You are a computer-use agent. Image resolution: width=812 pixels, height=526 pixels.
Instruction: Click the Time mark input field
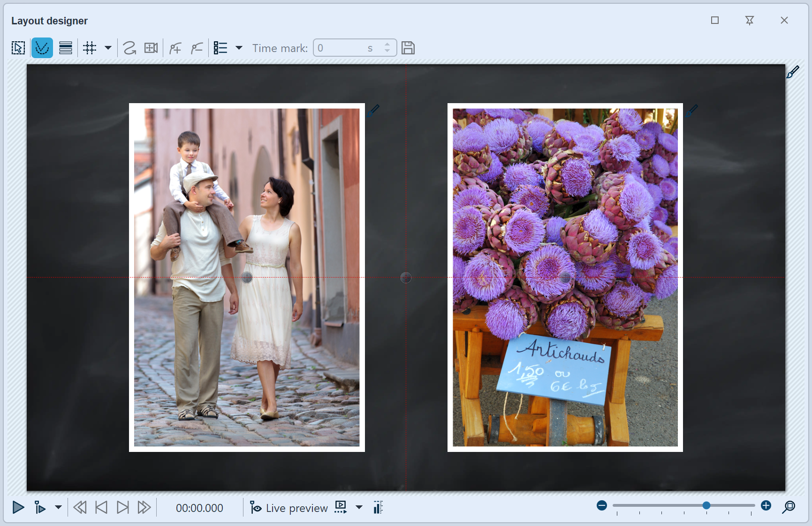(x=341, y=48)
